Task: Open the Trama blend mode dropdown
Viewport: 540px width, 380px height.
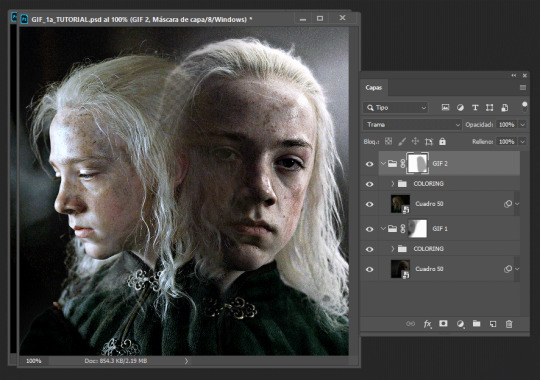Action: click(x=412, y=124)
